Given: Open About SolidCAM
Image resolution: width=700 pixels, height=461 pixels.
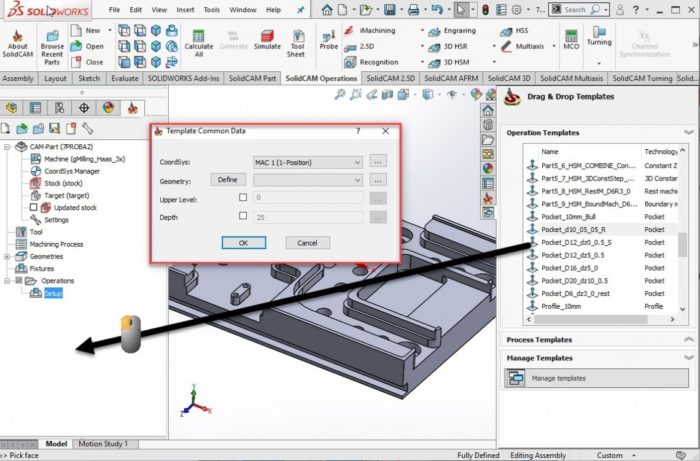Looking at the screenshot, I should [x=17, y=45].
